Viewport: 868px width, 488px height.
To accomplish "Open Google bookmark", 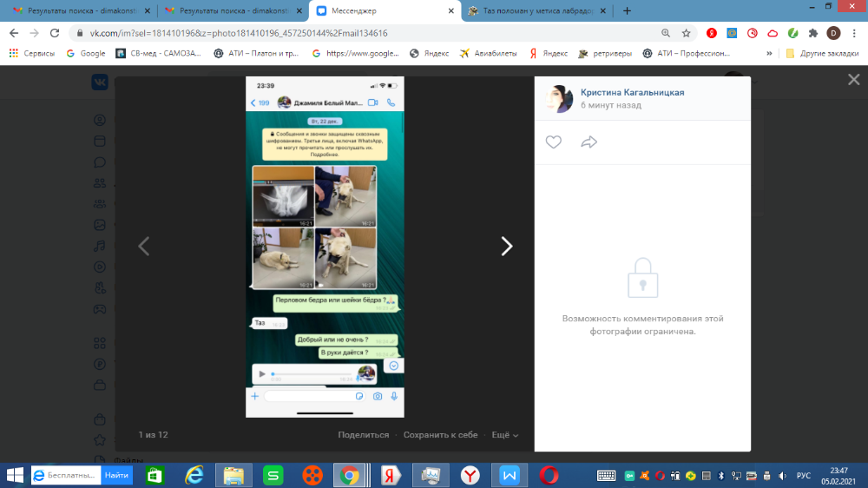I will pyautogui.click(x=86, y=53).
